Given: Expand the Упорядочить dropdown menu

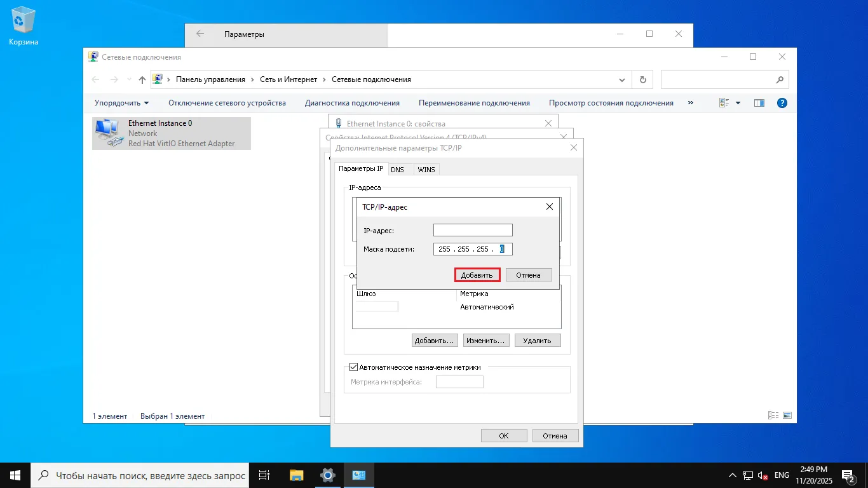Looking at the screenshot, I should coord(121,103).
